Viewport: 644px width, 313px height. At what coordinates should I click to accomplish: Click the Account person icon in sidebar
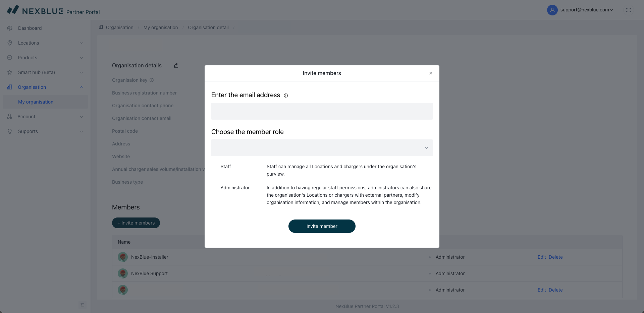coord(9,117)
